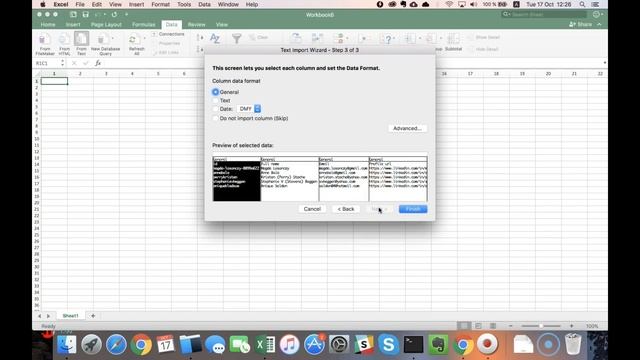Open Safari from the Dock

point(116,344)
